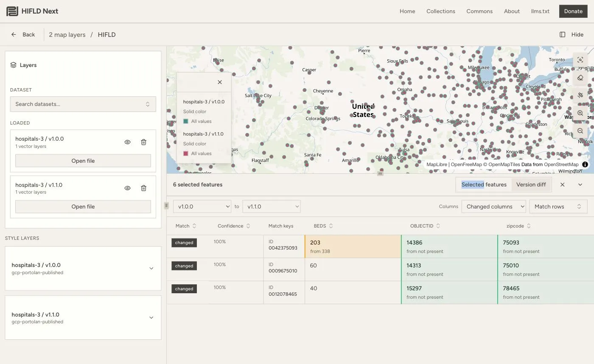
Task: Zoom in on the map
Action: click(580, 113)
